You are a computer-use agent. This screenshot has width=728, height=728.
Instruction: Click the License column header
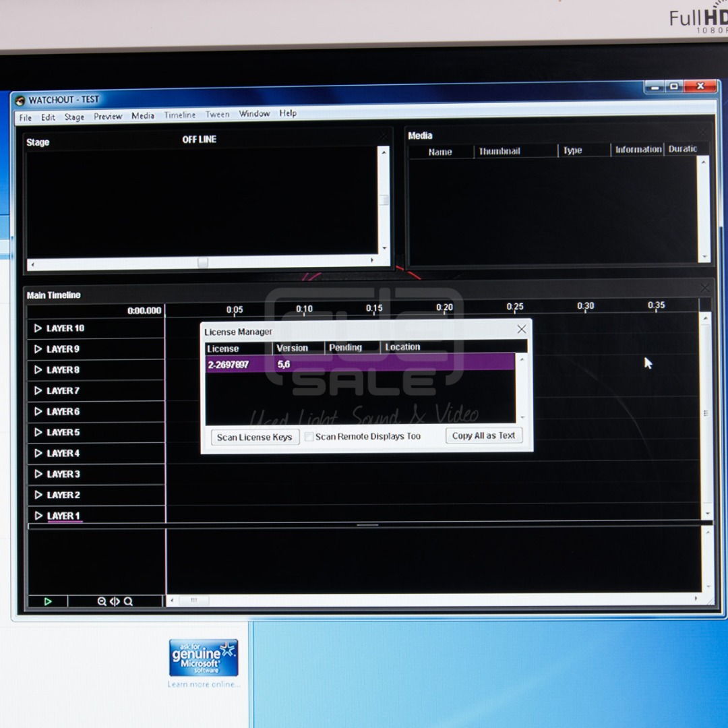pyautogui.click(x=239, y=348)
